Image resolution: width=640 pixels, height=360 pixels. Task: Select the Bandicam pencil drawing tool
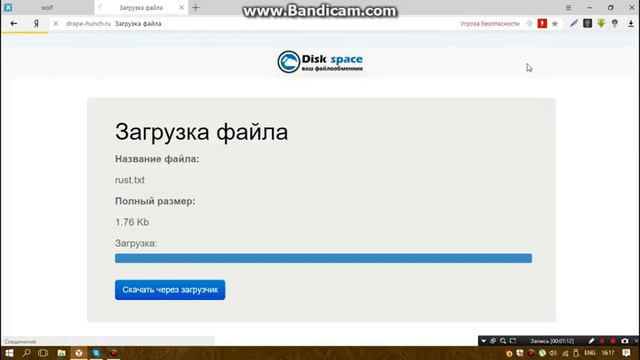[591, 341]
